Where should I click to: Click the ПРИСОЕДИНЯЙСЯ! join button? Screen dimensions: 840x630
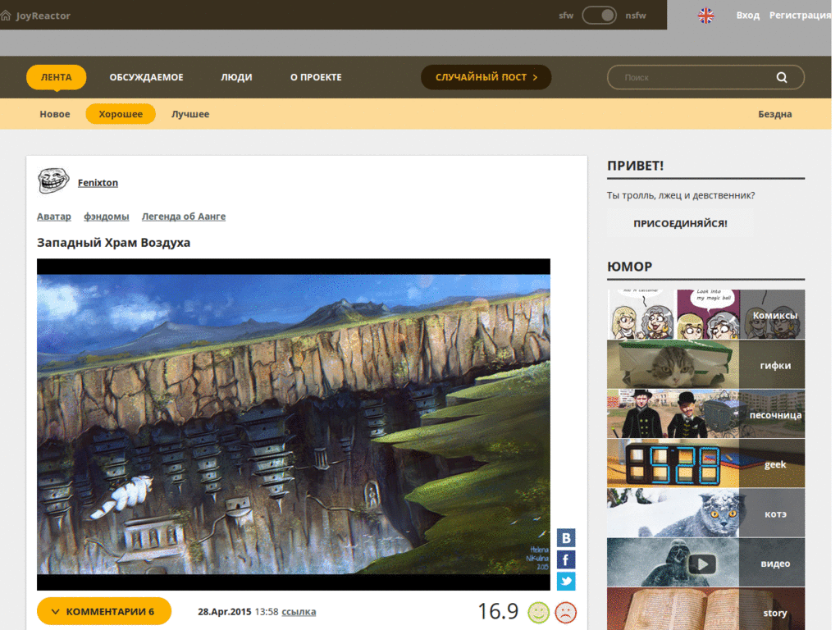click(680, 223)
